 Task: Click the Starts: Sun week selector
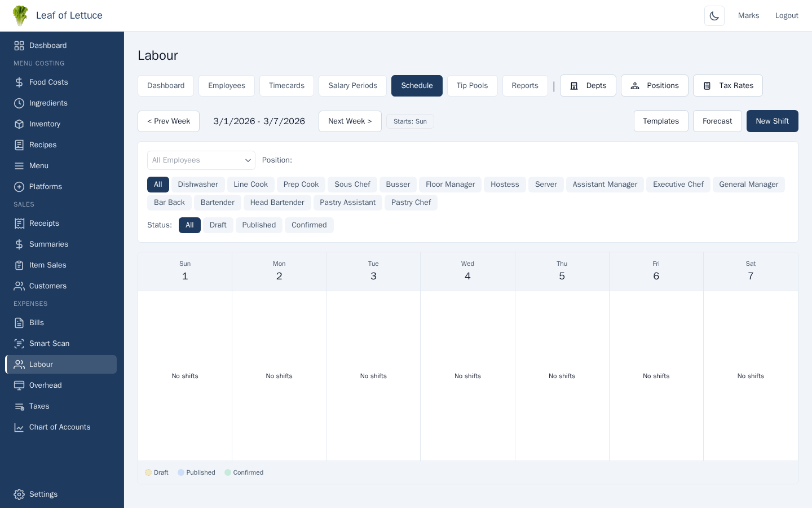(x=410, y=121)
